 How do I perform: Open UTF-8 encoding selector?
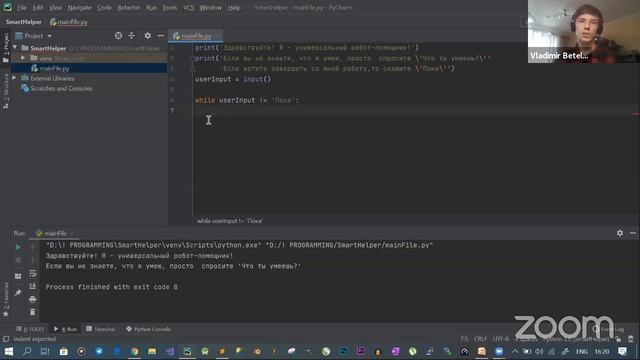[x=501, y=339]
